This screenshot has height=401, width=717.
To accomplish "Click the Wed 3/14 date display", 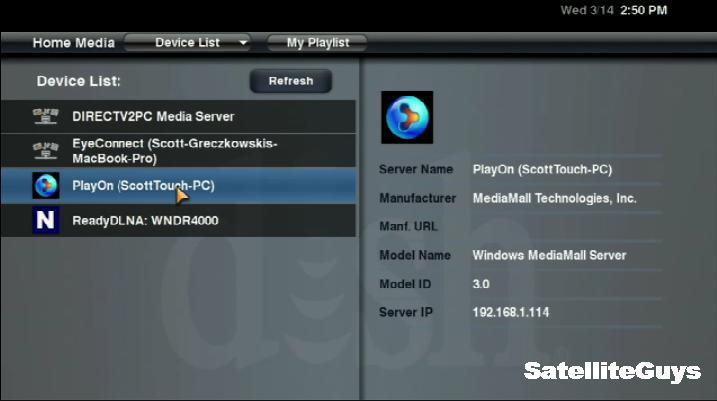I will (x=587, y=10).
